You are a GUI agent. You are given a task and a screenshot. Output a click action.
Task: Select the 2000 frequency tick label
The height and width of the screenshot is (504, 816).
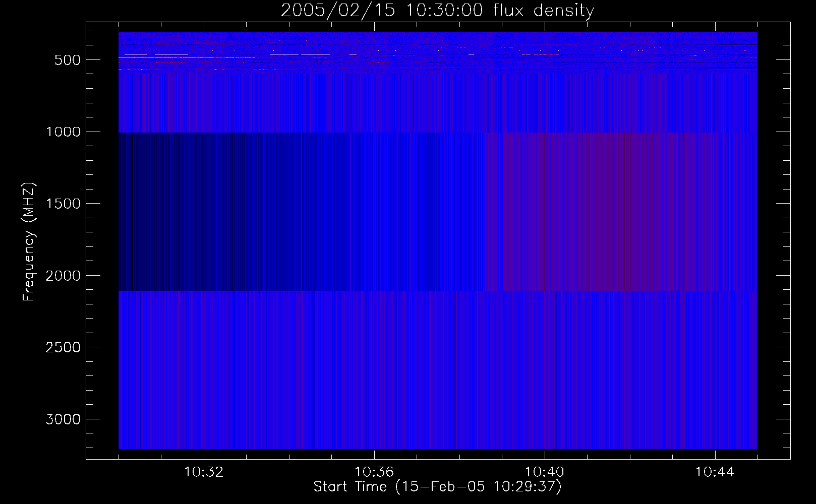(63, 276)
